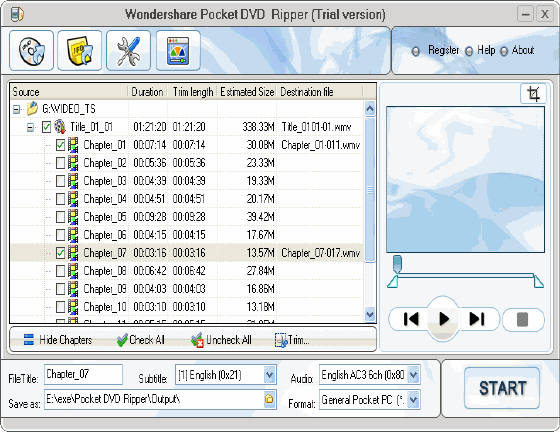Toggle the Title_01_01 checkbox
560x432 pixels.
(46, 127)
